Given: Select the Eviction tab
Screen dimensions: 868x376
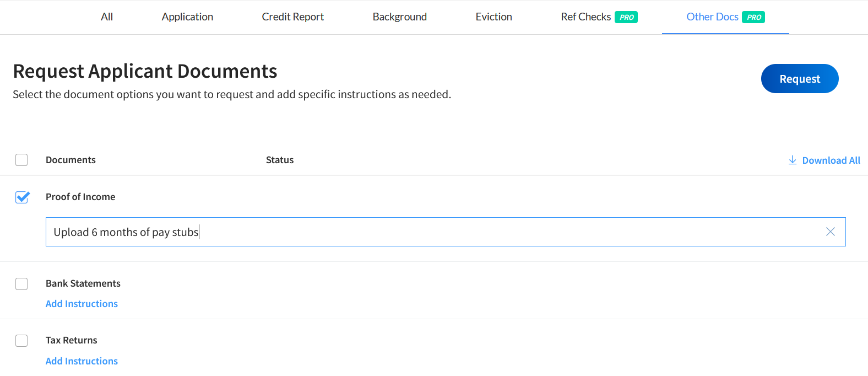Looking at the screenshot, I should point(494,17).
